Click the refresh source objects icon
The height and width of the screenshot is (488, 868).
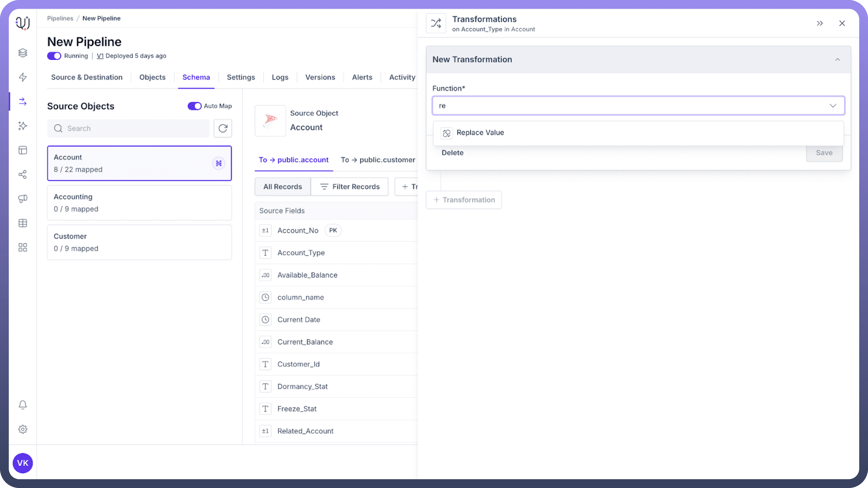click(x=223, y=128)
